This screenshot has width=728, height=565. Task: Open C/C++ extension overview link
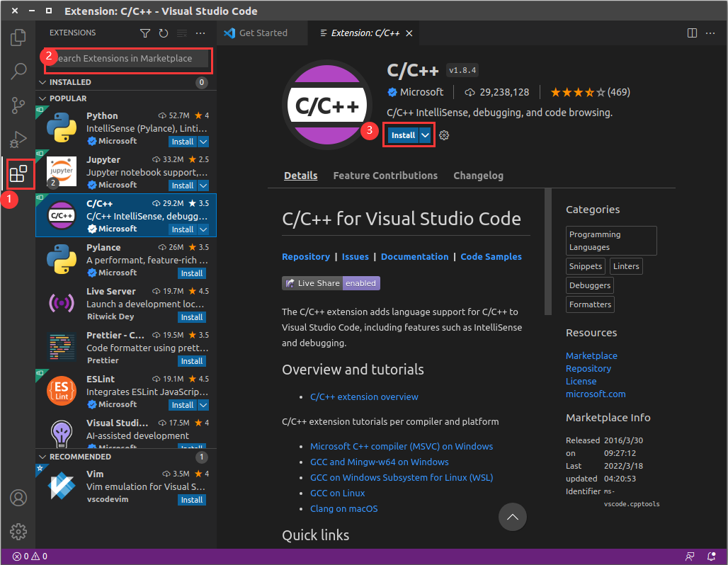[364, 397]
